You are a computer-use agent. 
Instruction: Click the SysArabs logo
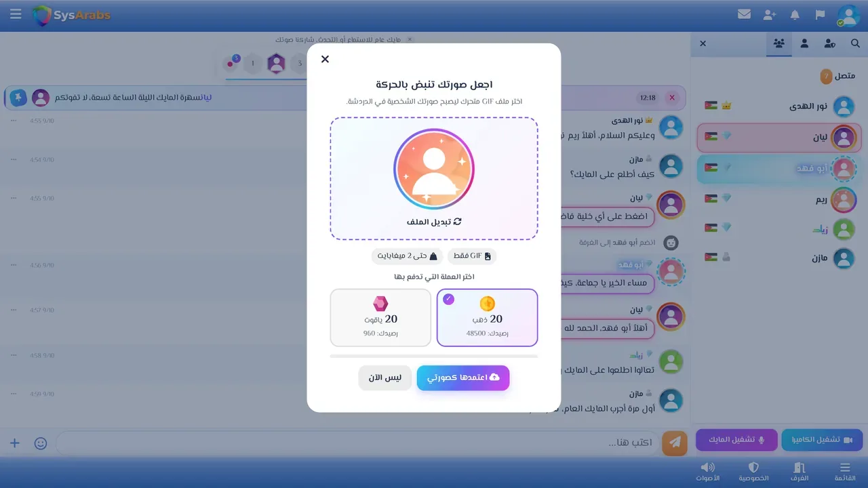pos(71,15)
